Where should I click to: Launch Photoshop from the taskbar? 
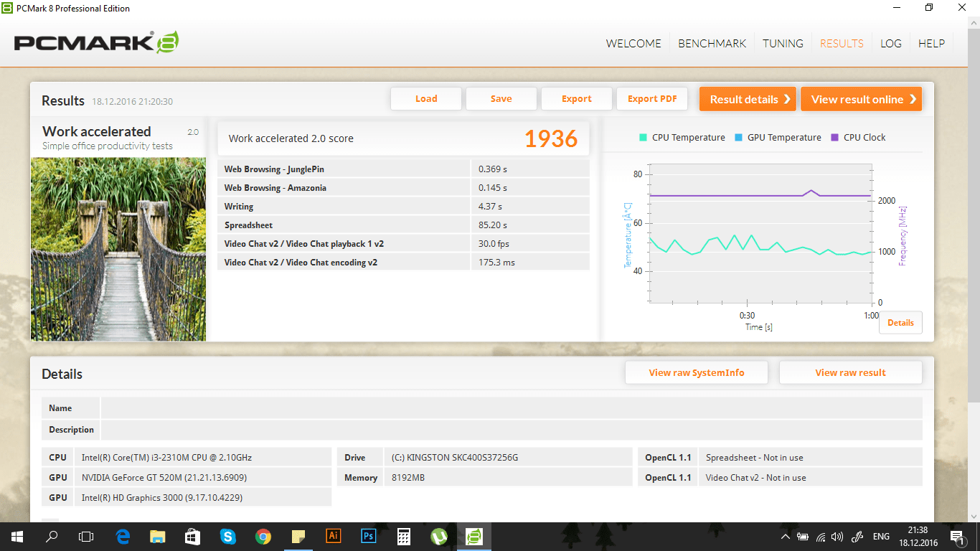(368, 536)
